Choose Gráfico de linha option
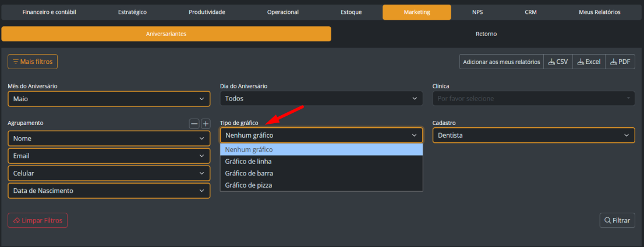Viewport: 644px width, 247px height. 321,162
